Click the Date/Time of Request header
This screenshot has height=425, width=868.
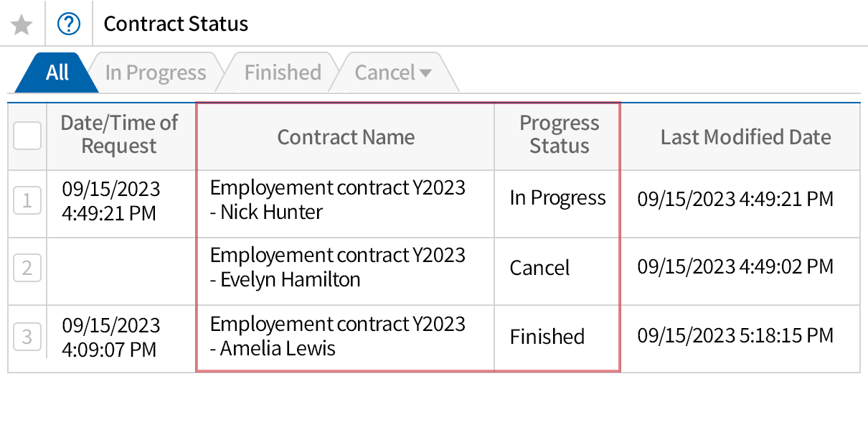click(x=121, y=136)
